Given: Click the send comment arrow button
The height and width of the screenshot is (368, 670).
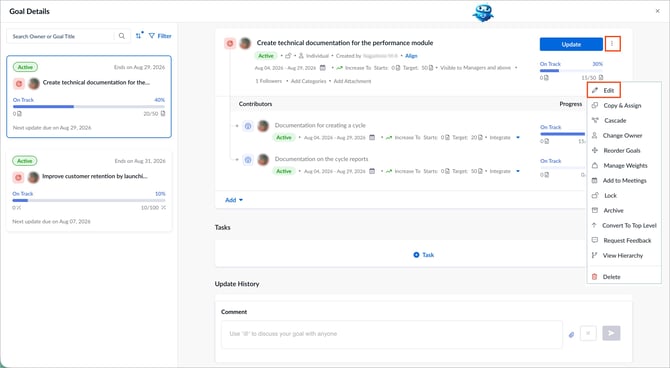Looking at the screenshot, I should (x=611, y=333).
